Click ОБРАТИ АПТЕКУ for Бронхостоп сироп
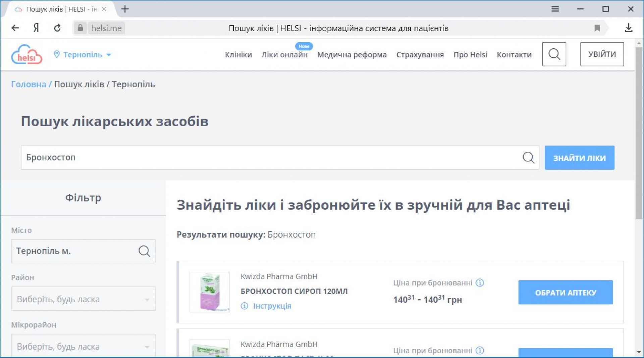This screenshot has width=644, height=358. coord(566,292)
